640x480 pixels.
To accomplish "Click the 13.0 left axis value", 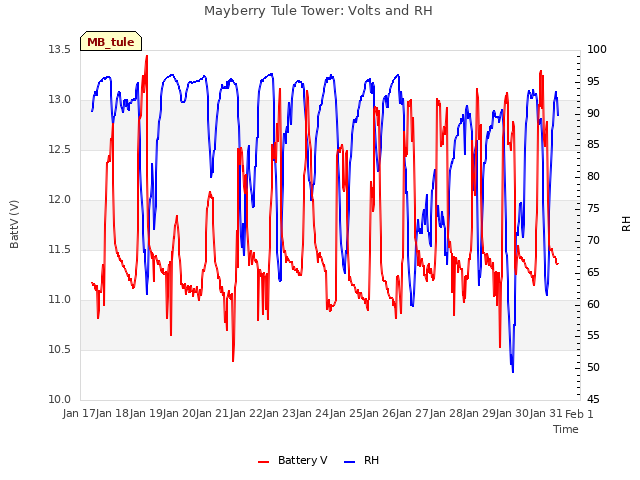I will [60, 99].
